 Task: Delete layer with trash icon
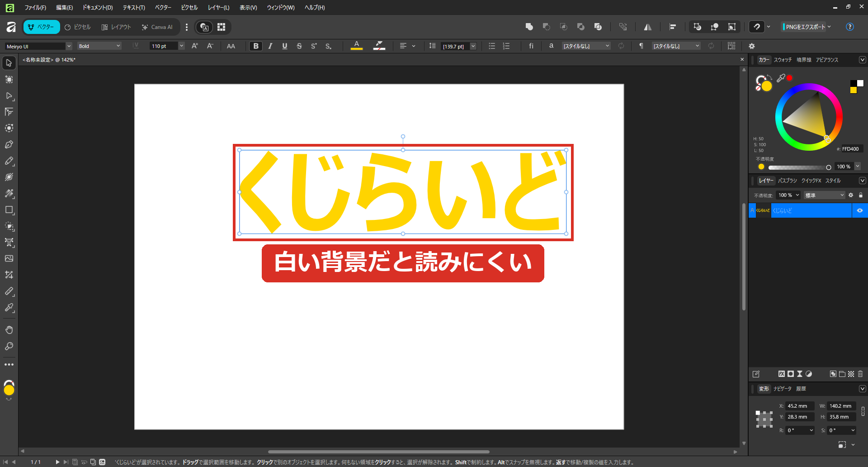pos(860,374)
